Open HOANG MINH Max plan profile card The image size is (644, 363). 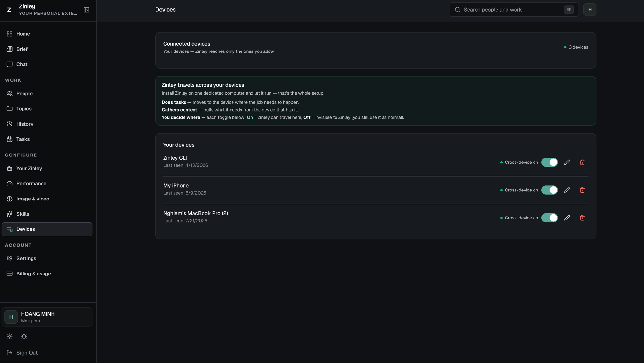[47, 317]
